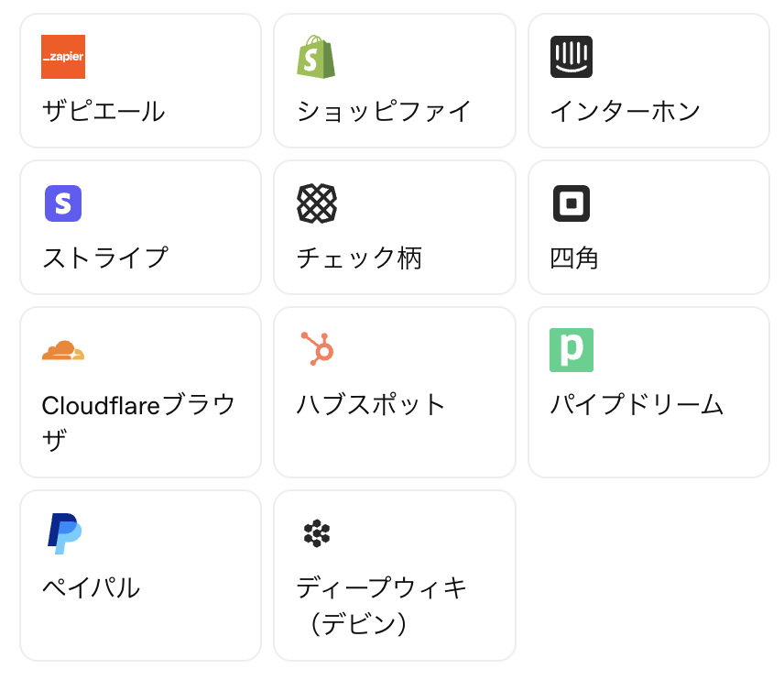Click the orange HubSpot sprocket icon
This screenshot has width=784, height=691.
[x=317, y=349]
